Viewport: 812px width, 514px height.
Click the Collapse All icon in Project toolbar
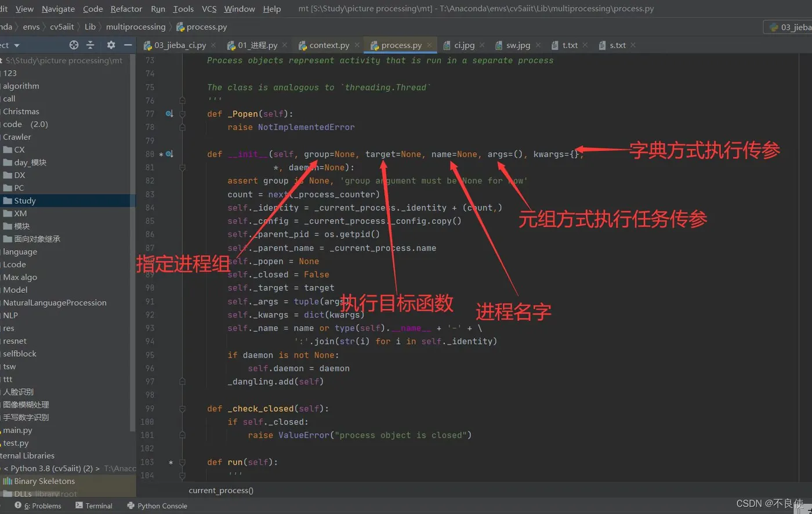tap(90, 45)
